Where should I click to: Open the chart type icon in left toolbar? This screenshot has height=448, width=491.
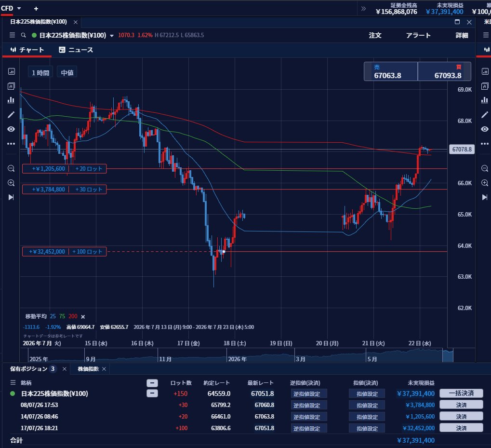(11, 86)
